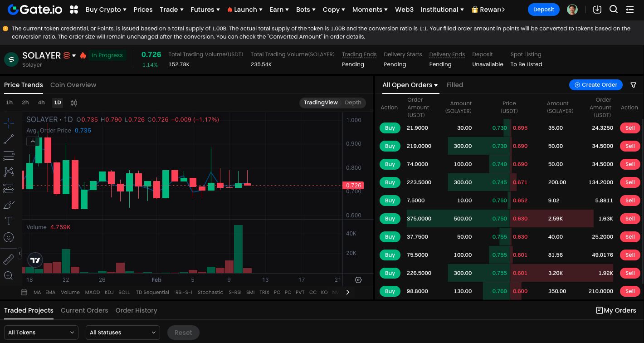Screen dimensions: 644x343
Task: Open the order filter icon
Action: pyautogui.click(x=634, y=85)
